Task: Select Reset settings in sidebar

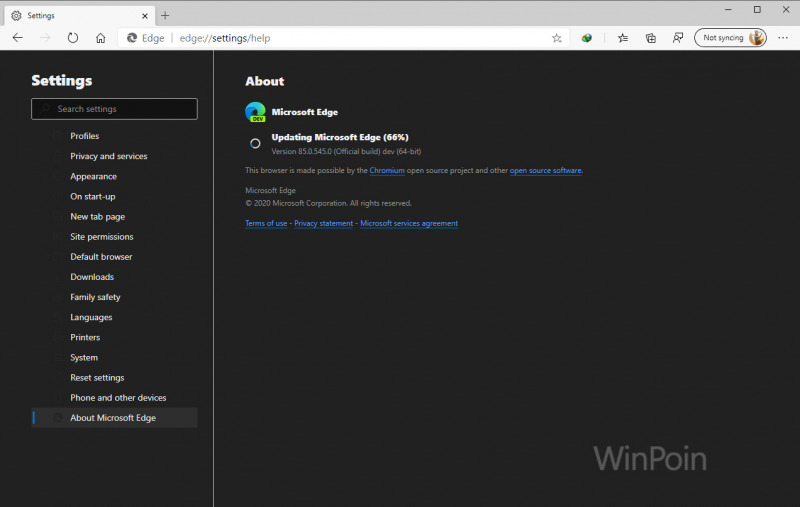Action: click(x=97, y=377)
